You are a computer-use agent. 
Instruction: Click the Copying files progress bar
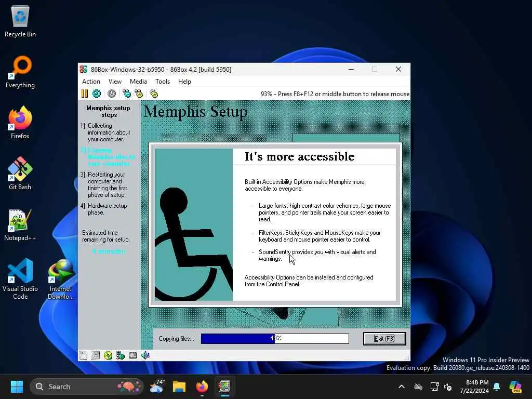[275, 339]
